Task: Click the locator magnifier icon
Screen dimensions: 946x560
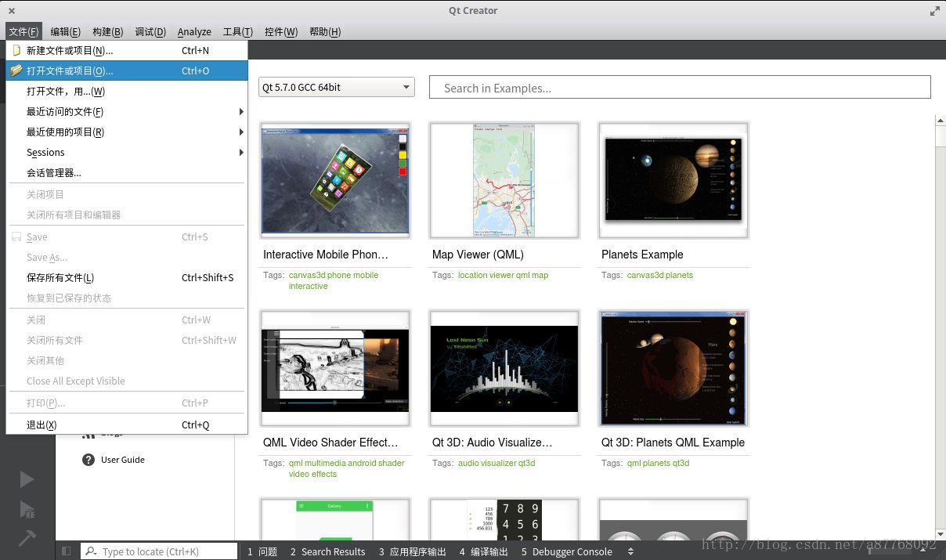Action: 91,551
